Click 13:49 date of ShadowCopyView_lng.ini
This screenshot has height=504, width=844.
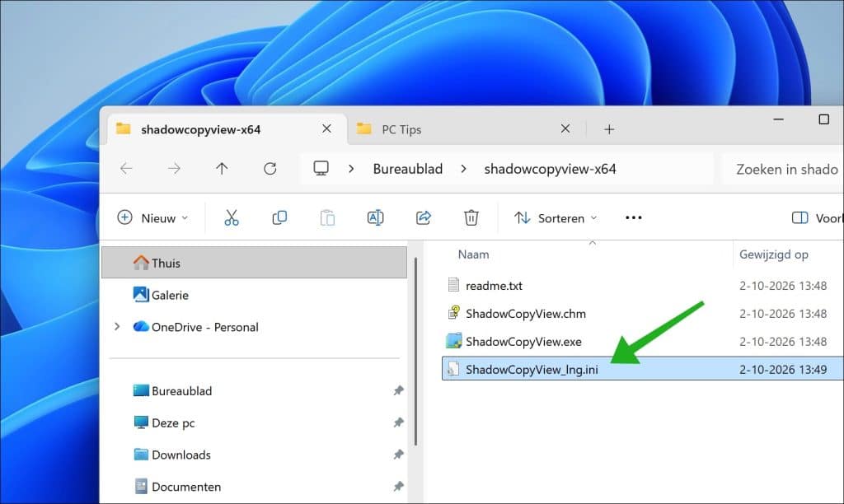(x=783, y=370)
